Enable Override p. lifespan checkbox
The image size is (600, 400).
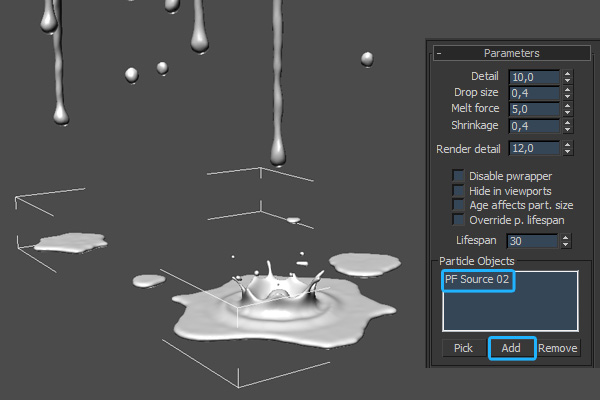click(459, 218)
